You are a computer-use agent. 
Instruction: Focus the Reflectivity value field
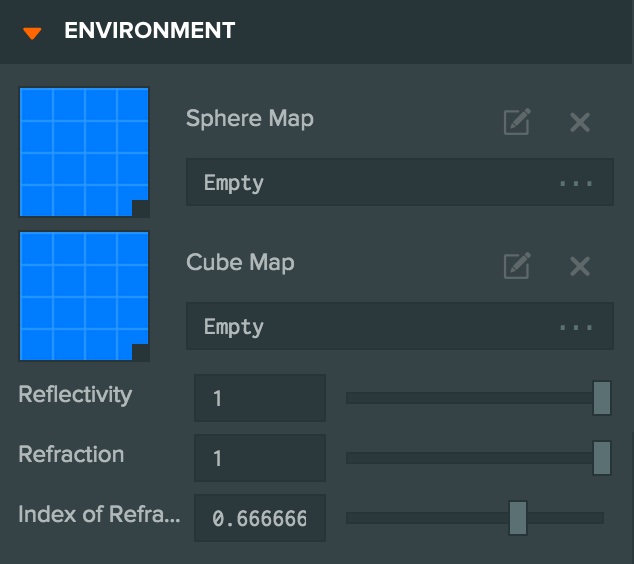[x=260, y=398]
